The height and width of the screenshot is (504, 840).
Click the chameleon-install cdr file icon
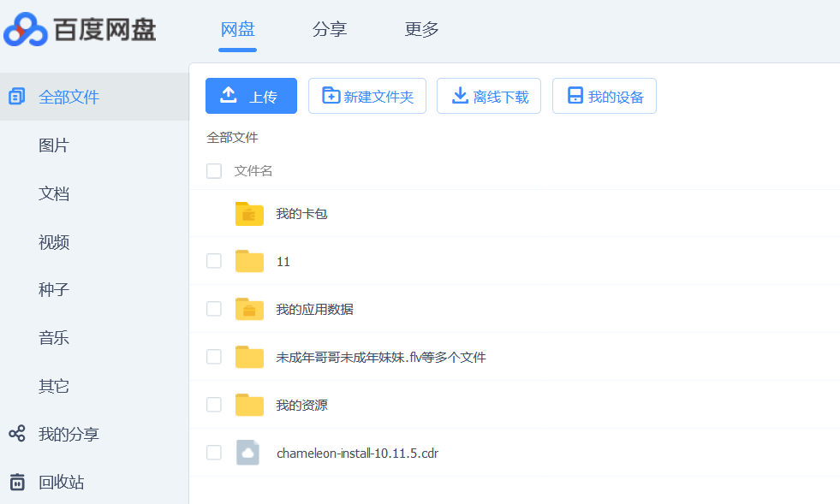click(x=248, y=453)
